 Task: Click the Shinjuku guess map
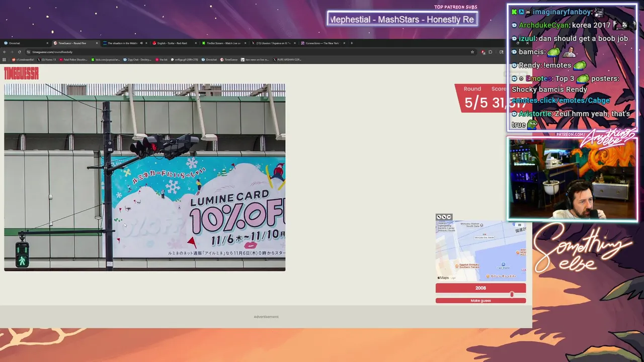[480, 250]
